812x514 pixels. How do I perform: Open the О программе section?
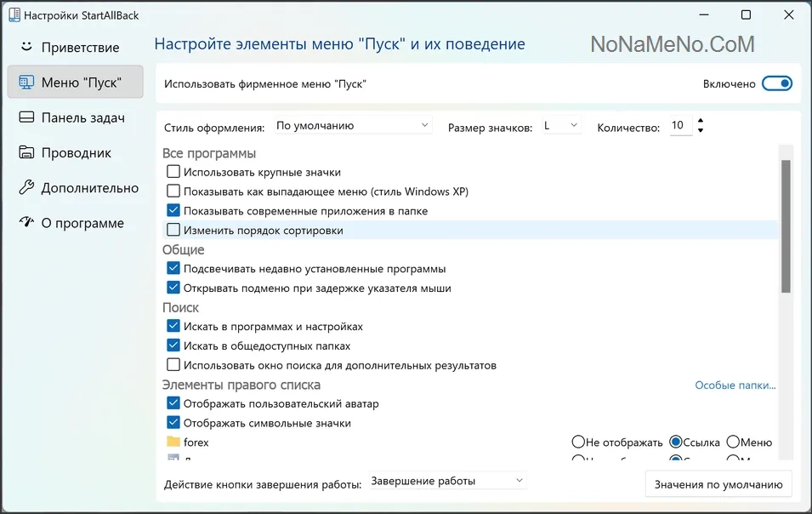pos(82,223)
